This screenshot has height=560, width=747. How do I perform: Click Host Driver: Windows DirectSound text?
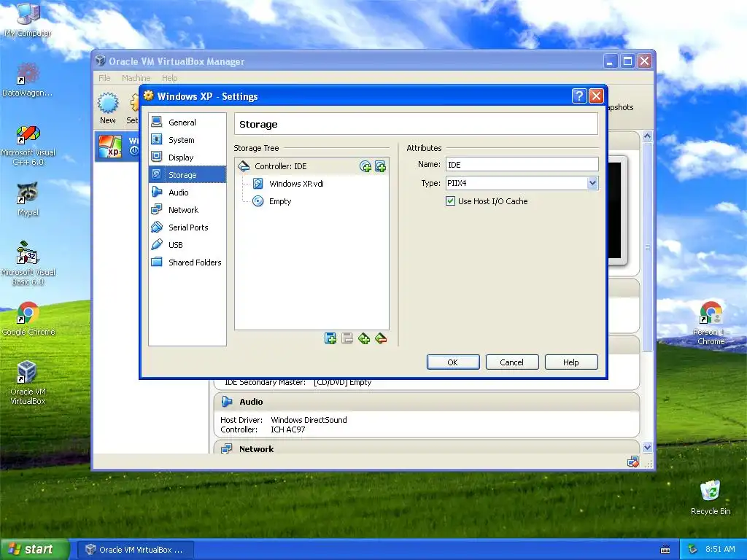coord(284,420)
